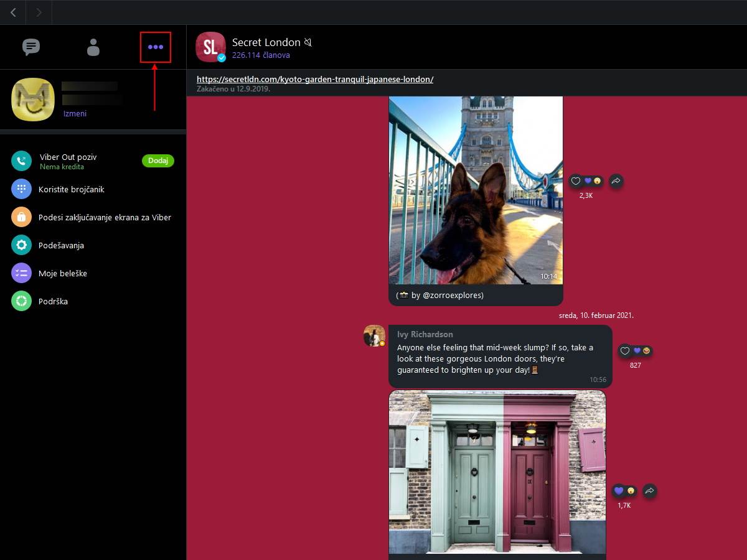React with heart to Ivy Richardson's message

624,350
